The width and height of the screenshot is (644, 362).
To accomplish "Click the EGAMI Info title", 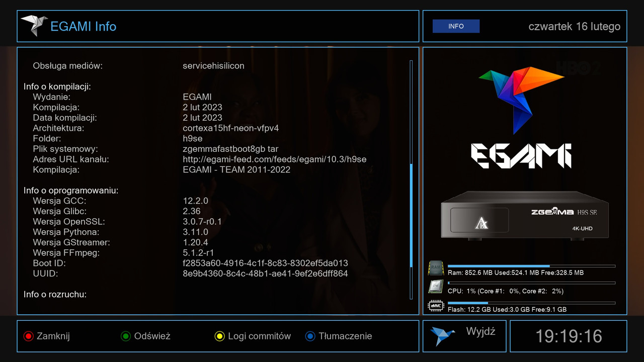I will (84, 26).
